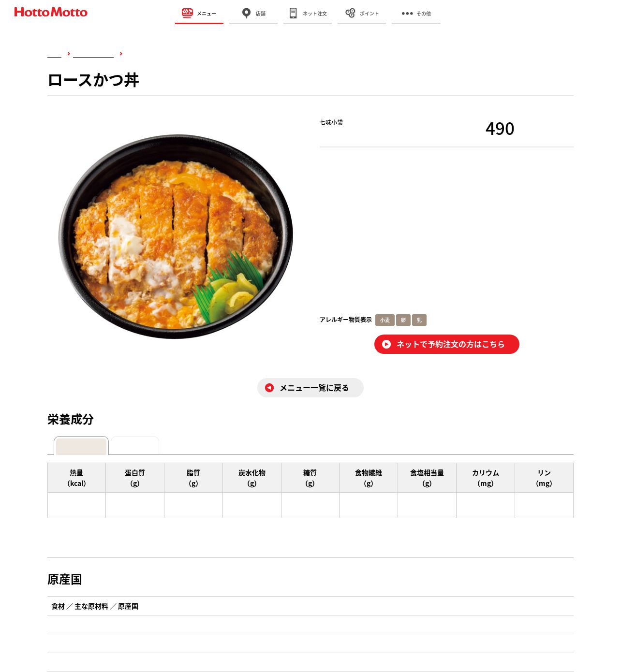Screen dimensions: 621x672
Task: Return via メニュー一覧に戻る button
Action: click(x=310, y=388)
